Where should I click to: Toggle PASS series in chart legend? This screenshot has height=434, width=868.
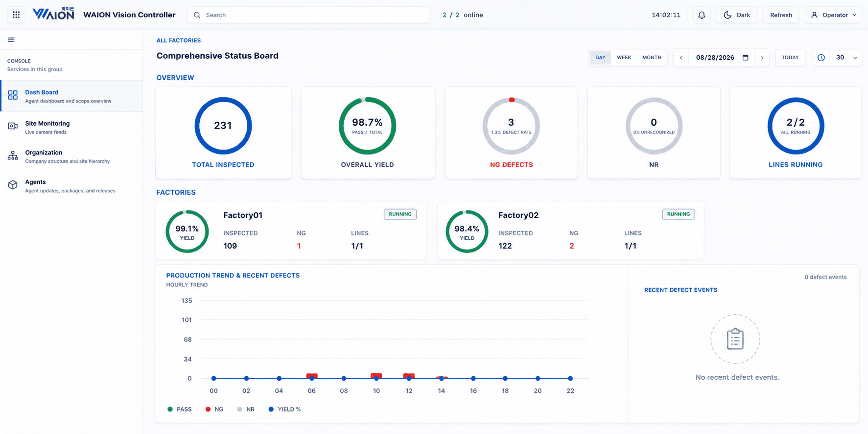click(x=179, y=409)
